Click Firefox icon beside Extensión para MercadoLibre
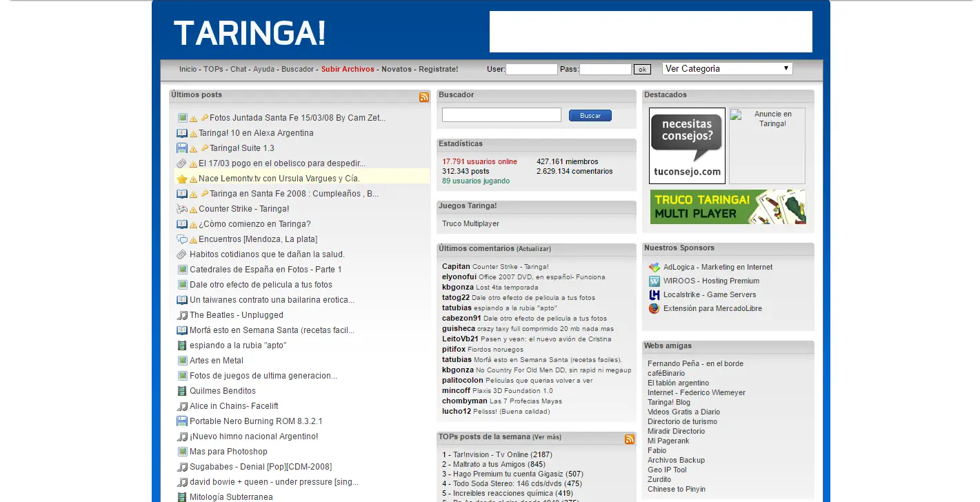This screenshot has height=502, width=980. pos(654,309)
